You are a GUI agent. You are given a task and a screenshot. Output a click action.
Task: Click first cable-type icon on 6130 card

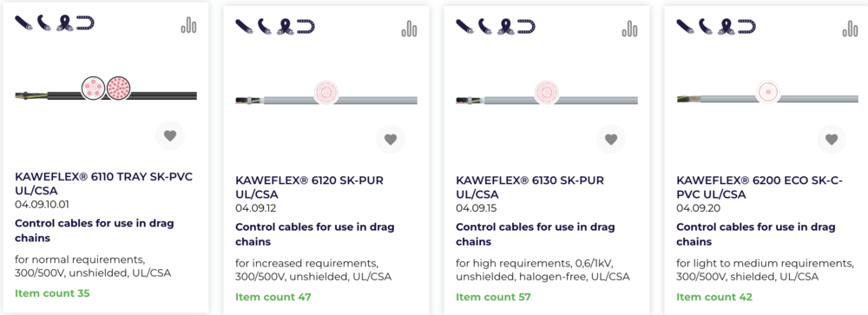point(464,27)
